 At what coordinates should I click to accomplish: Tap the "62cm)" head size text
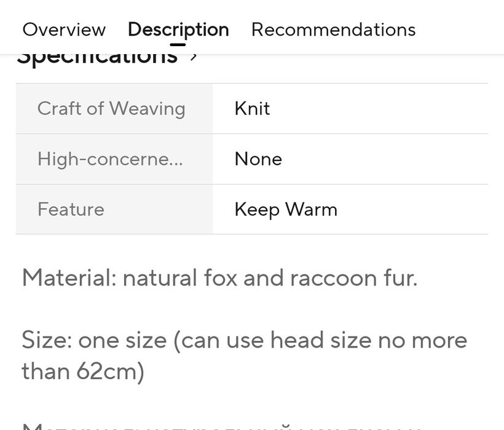(x=111, y=371)
